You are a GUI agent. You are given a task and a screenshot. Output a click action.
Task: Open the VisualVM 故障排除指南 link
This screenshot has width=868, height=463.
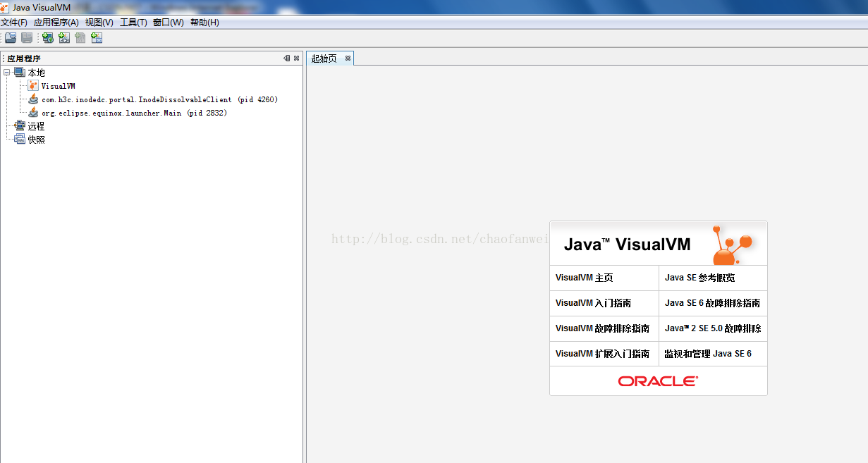[603, 328]
